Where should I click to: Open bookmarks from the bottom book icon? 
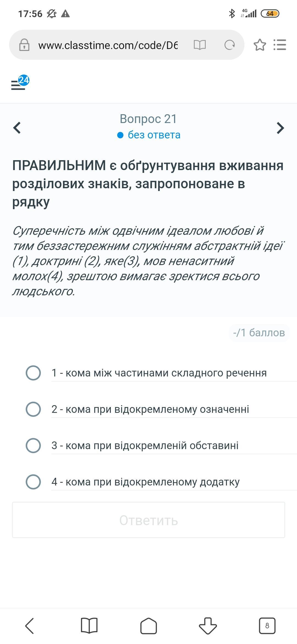click(89, 626)
